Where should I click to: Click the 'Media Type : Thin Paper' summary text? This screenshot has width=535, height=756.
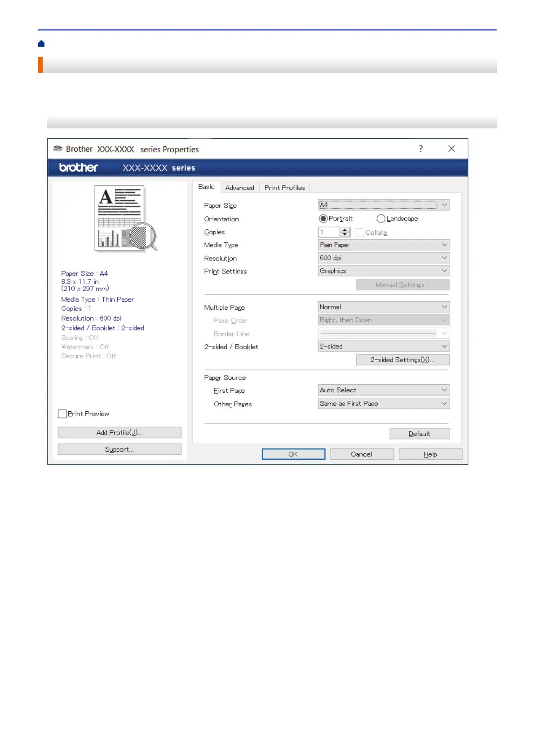[97, 299]
